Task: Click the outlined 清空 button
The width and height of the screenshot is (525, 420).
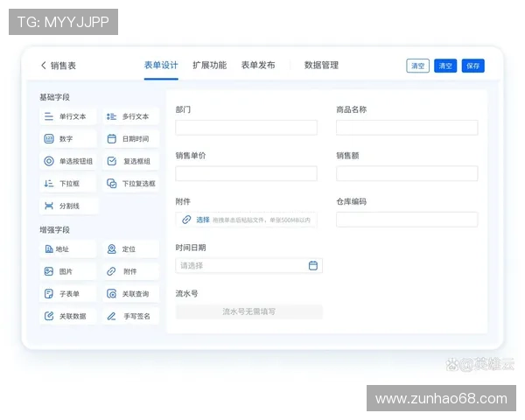Action: 418,66
